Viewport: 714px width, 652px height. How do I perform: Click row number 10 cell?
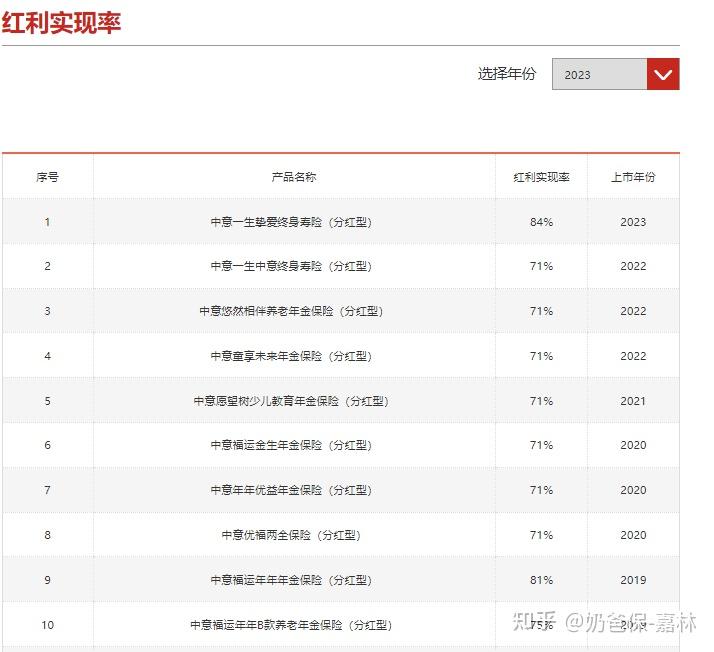(47, 625)
